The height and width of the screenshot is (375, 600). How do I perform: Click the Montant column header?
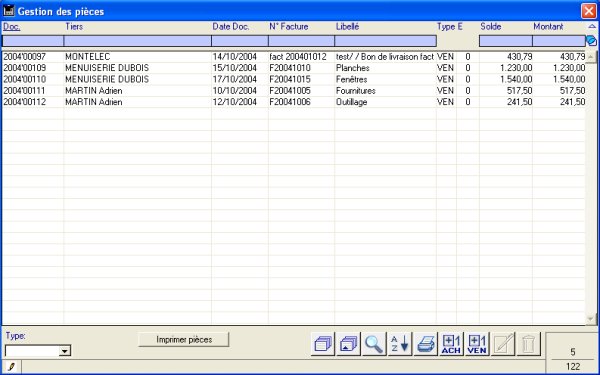548,26
